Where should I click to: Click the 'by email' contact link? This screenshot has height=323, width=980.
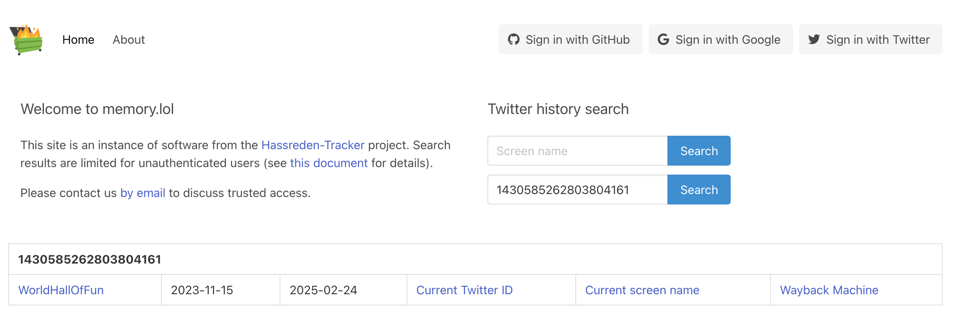click(x=143, y=193)
